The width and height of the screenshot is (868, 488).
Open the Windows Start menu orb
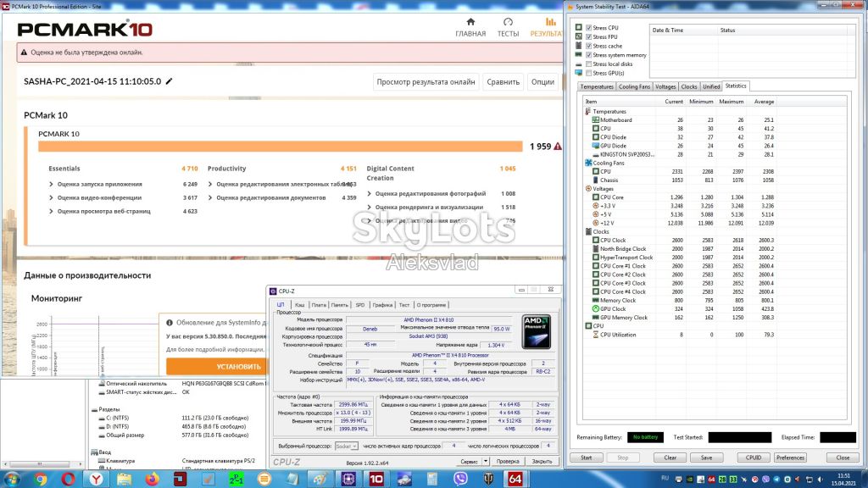[12, 479]
